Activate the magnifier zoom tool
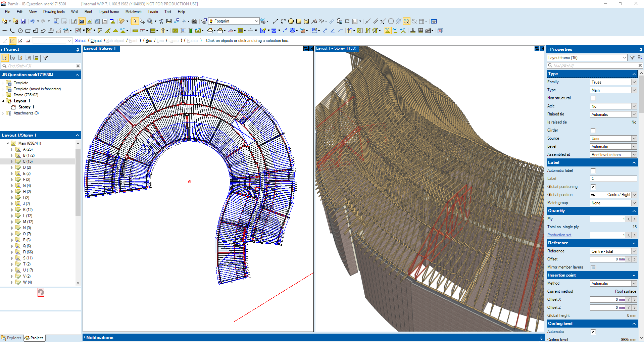 [150, 21]
